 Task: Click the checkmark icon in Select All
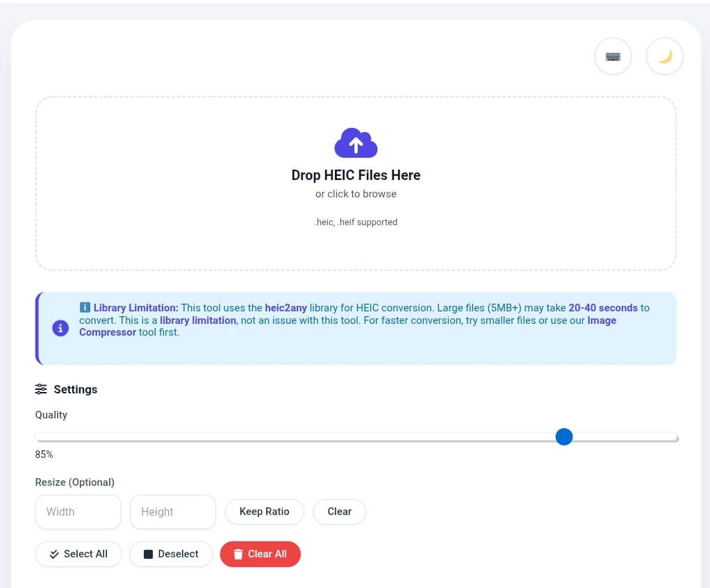(x=54, y=554)
